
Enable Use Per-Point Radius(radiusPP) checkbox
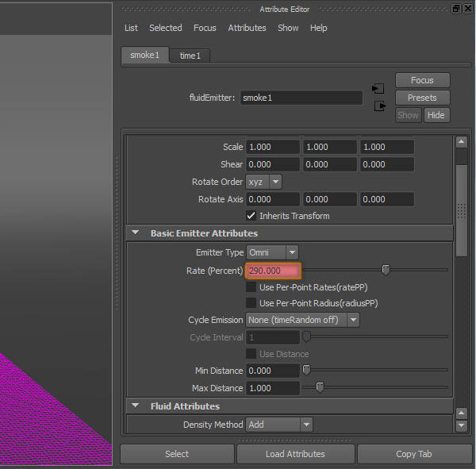[251, 303]
